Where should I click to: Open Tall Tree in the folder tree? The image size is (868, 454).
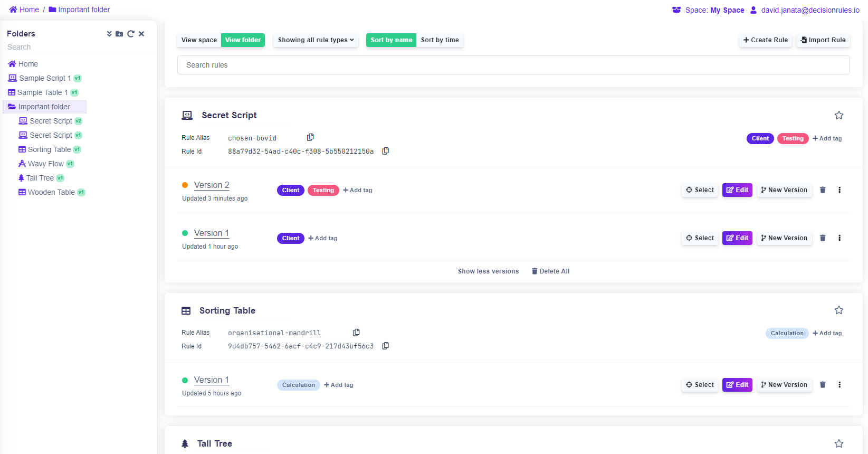[x=41, y=178]
